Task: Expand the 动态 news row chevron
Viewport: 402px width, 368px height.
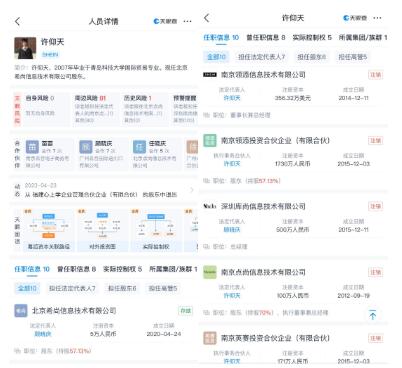Action: [192, 190]
